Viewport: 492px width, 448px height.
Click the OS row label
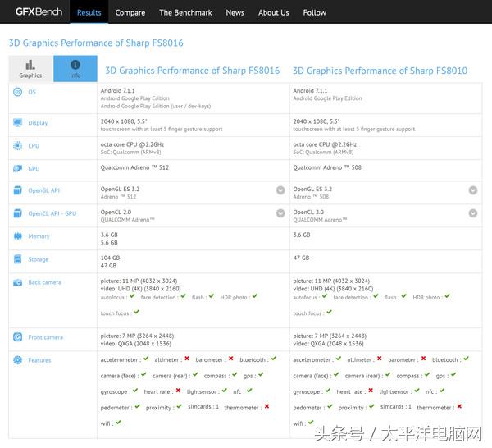click(32, 92)
